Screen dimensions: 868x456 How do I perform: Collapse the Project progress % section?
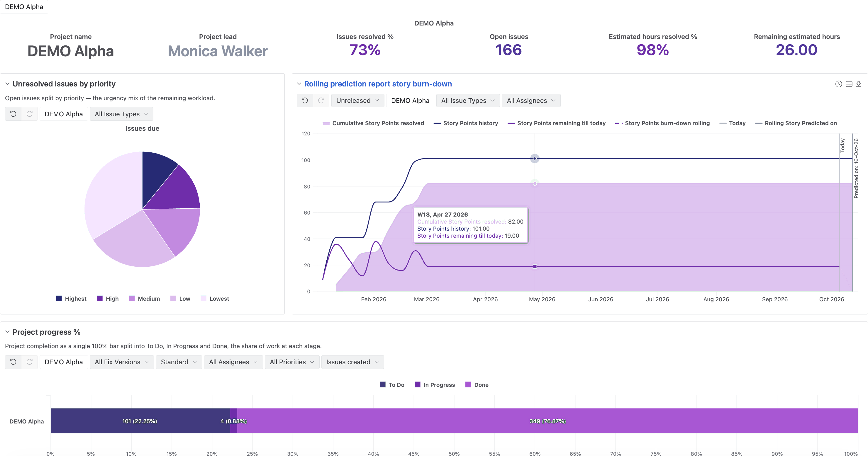[7, 332]
